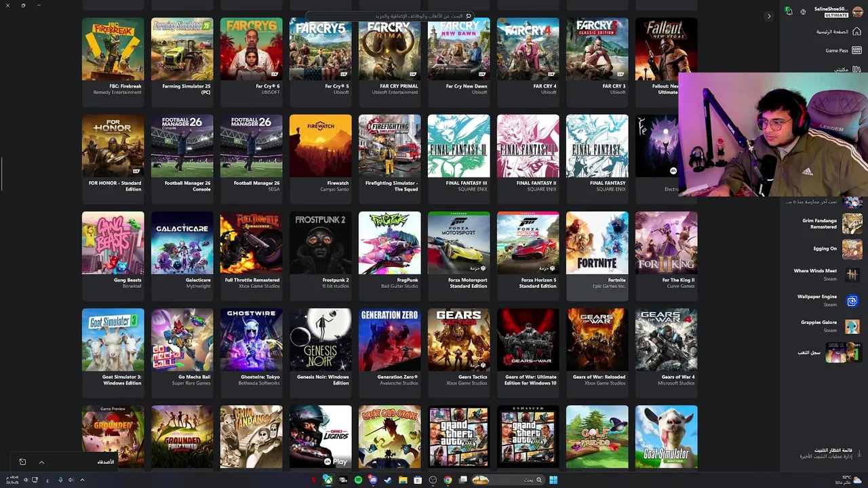Select the FINAL FANTASY II tile

tap(528, 159)
